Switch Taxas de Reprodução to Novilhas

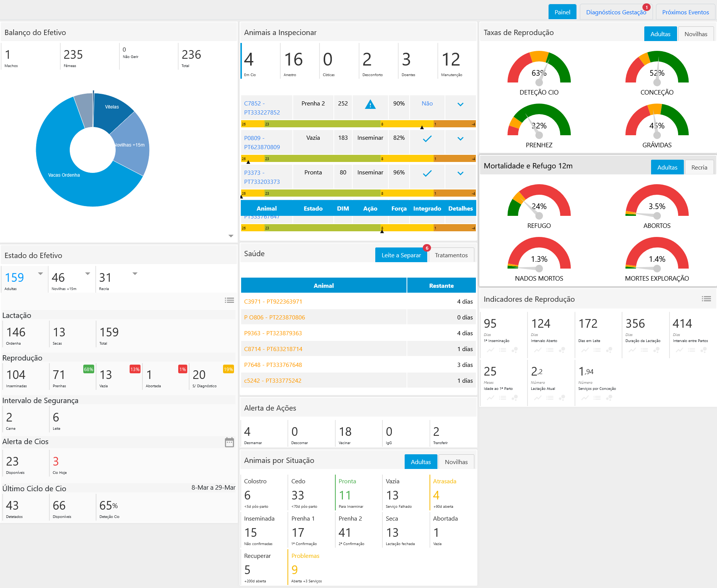(x=696, y=34)
